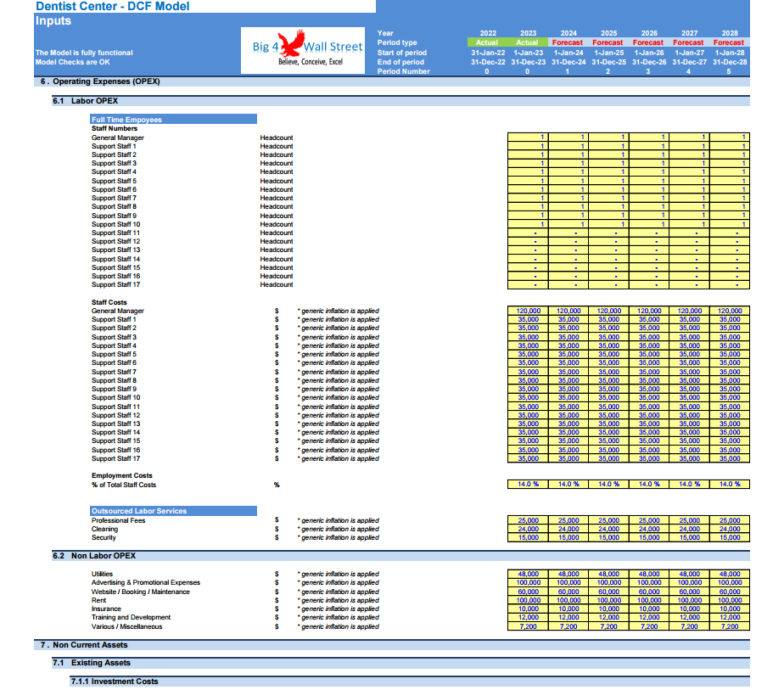Select the 14.0 % employment cost cell for 2023
Image resolution: width=784 pixels, height=690 pixels.
click(x=528, y=484)
